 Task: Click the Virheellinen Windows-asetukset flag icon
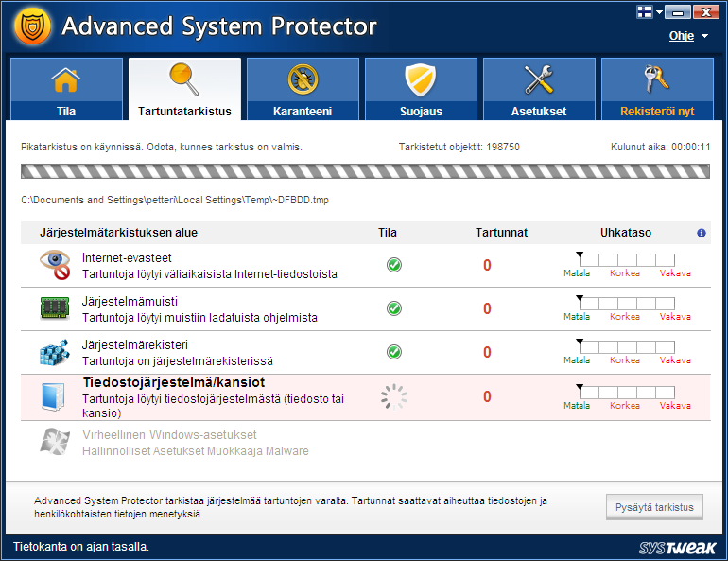click(55, 441)
